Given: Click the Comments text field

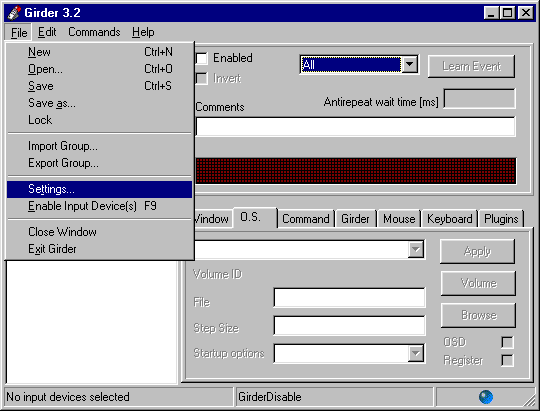Looking at the screenshot, I should (x=356, y=126).
